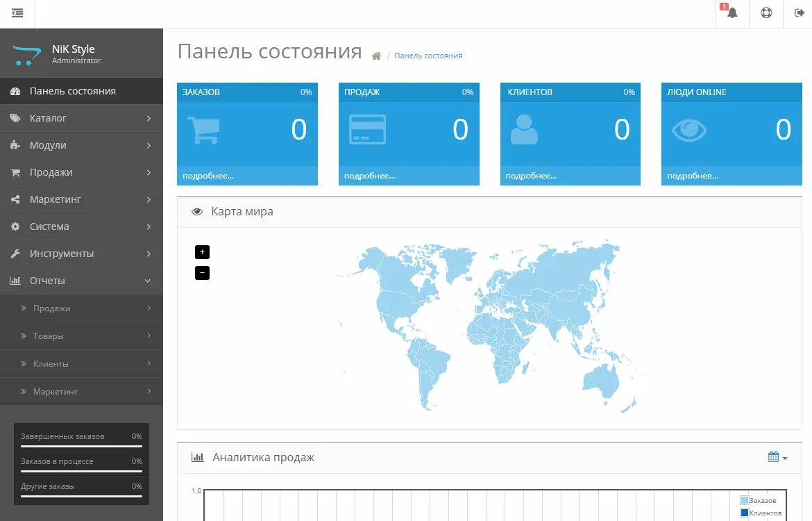This screenshot has height=521, width=812.
Task: Zoom in the world map
Action: [202, 252]
